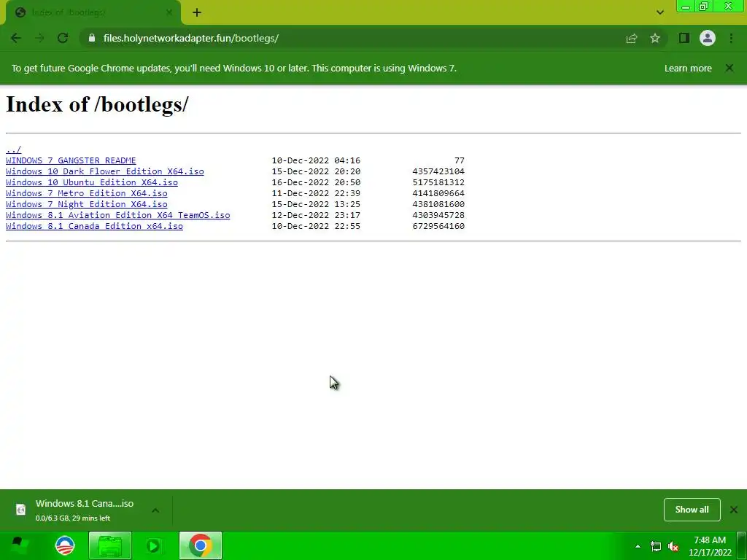Minimize the Chrome window
Viewport: 747px width, 560px height.
pyautogui.click(x=686, y=7)
